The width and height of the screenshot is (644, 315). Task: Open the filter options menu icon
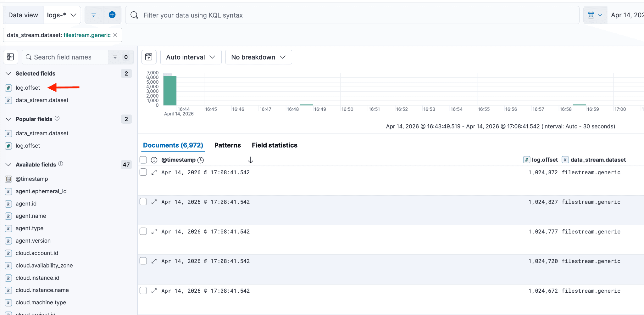(94, 15)
